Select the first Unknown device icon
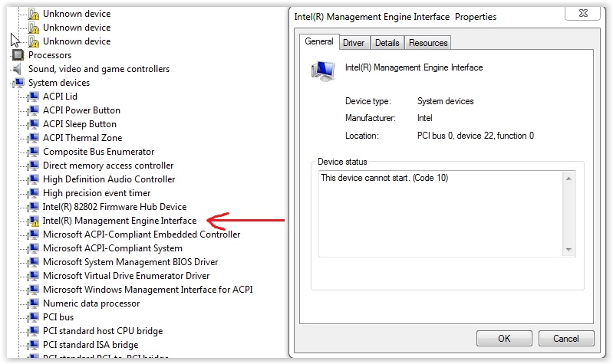This screenshot has height=364, width=613. click(34, 14)
